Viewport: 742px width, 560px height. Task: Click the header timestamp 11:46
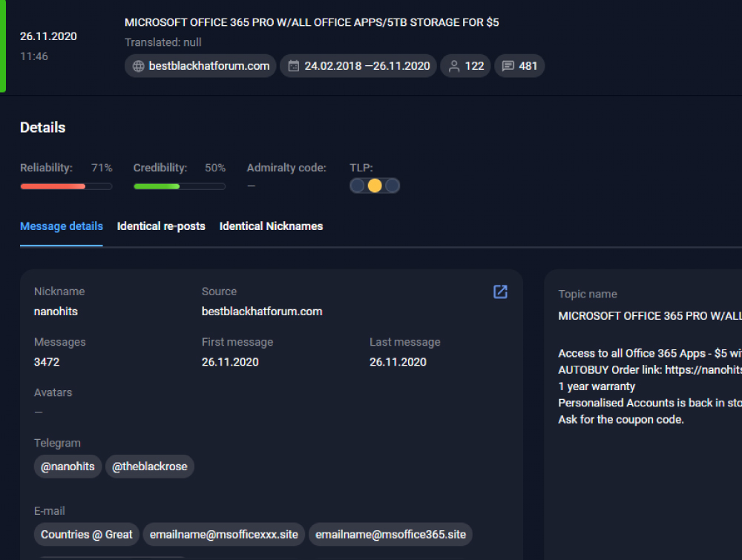click(x=34, y=56)
